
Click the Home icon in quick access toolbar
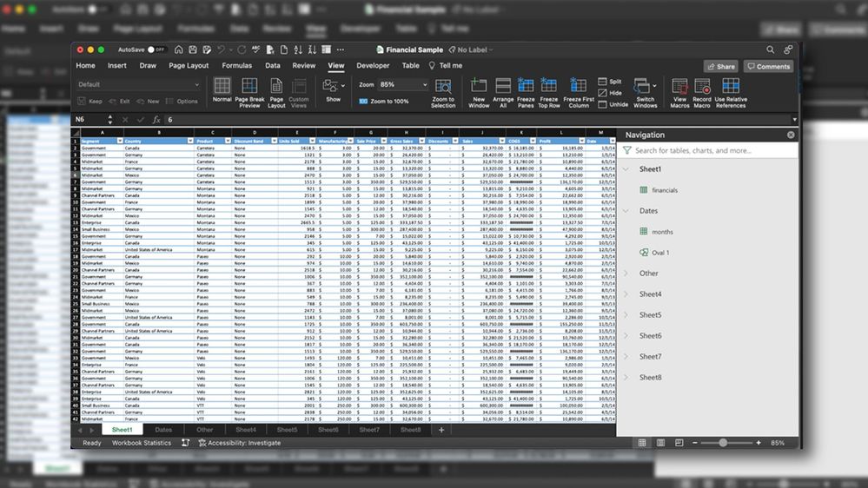(178, 49)
